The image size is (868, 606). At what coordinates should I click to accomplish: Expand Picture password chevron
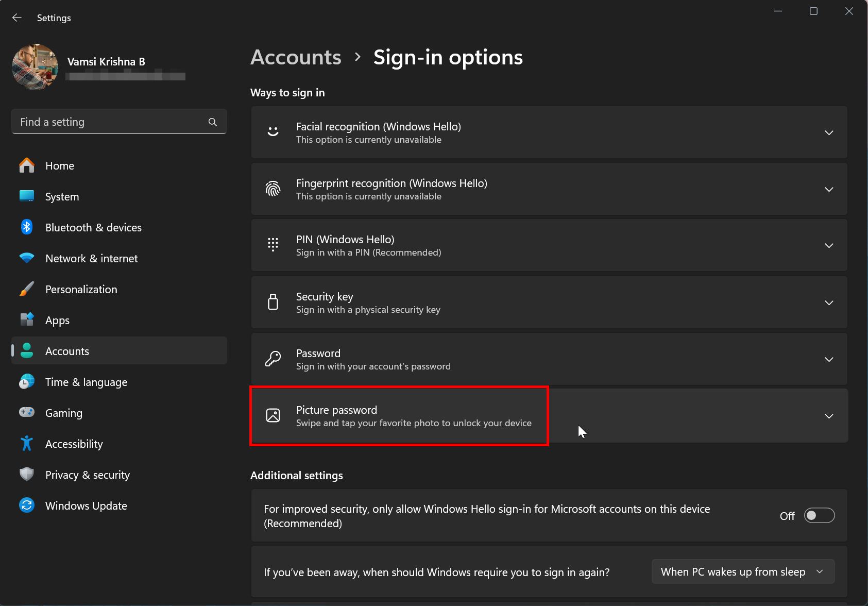pos(829,416)
